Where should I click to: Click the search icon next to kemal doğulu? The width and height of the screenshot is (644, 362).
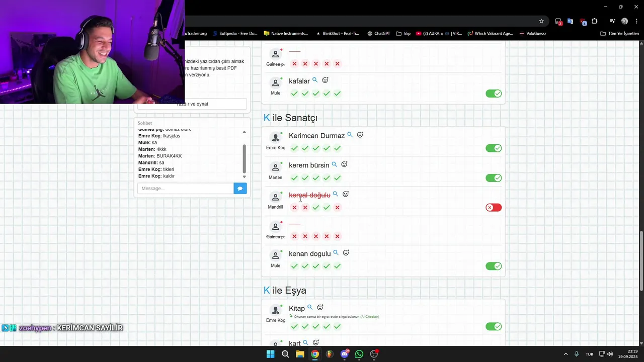[x=336, y=194]
